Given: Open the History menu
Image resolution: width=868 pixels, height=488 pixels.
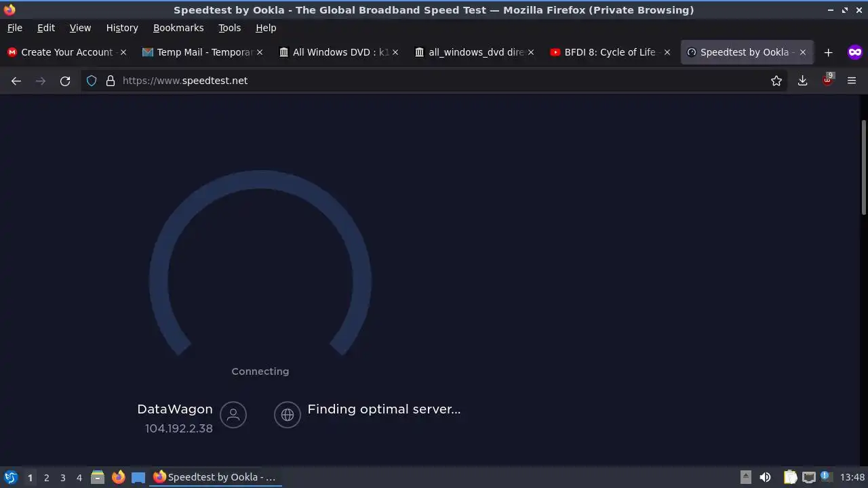Looking at the screenshot, I should 122,28.
